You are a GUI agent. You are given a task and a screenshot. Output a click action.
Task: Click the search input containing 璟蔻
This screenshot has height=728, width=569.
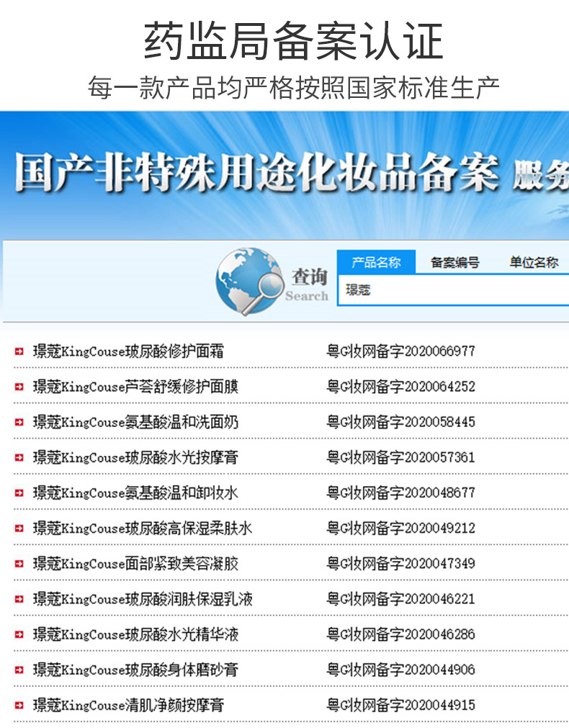coord(454,291)
